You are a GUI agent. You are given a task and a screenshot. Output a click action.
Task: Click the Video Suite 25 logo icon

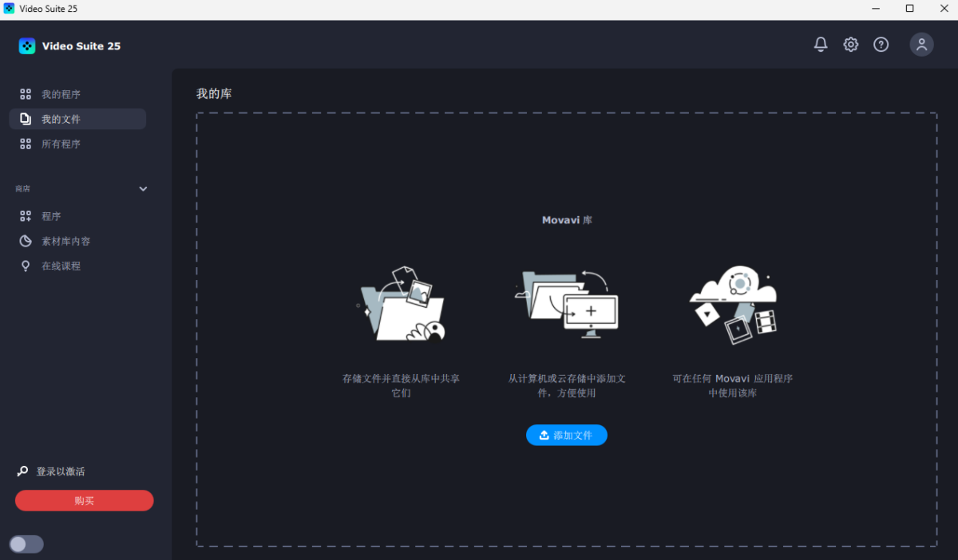27,46
